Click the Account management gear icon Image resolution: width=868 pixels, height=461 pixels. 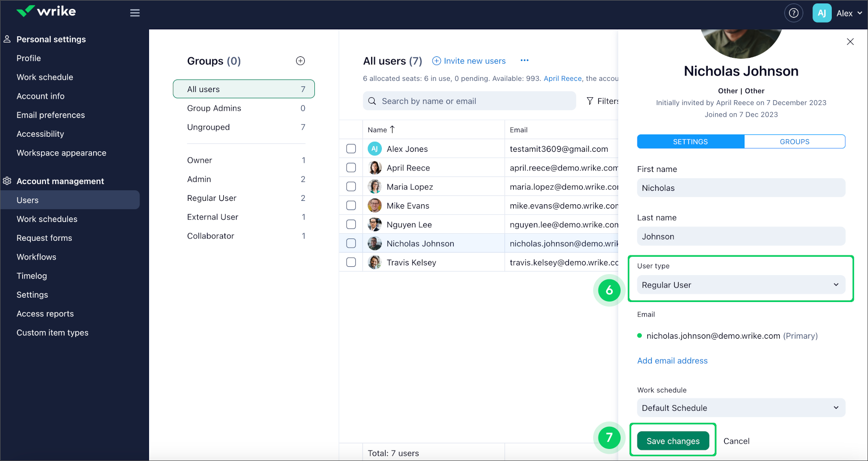[7, 181]
